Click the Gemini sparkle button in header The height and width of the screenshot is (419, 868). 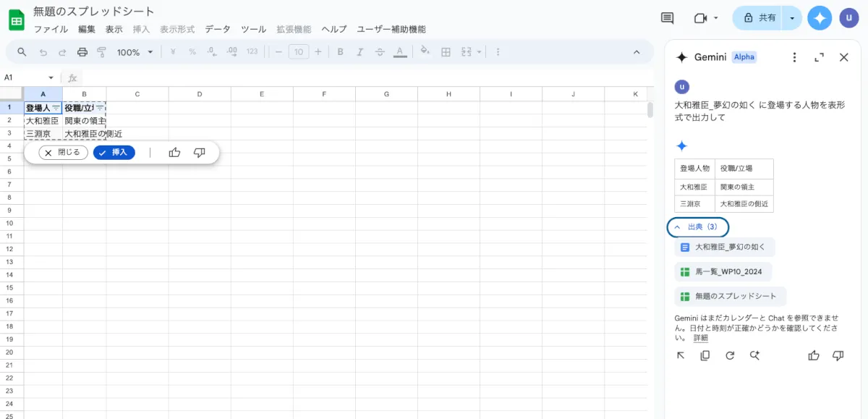point(820,18)
